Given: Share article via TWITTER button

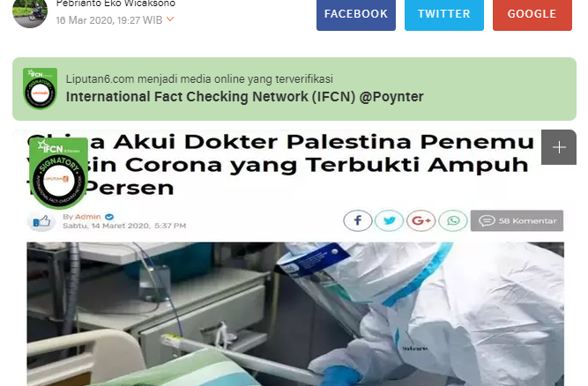Looking at the screenshot, I should [444, 14].
